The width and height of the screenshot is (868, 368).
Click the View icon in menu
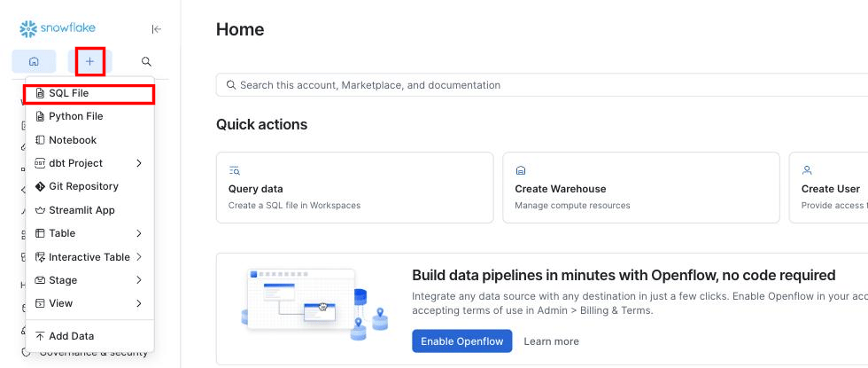(40, 303)
